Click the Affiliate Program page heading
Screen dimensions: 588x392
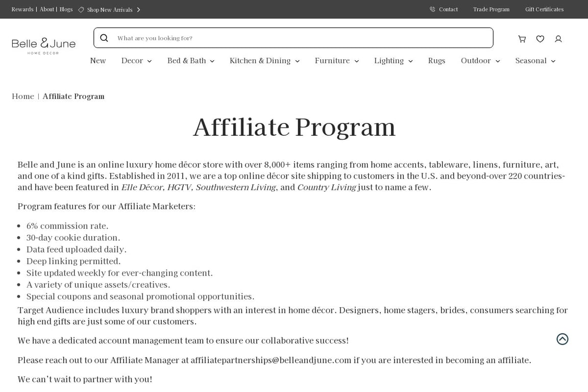pyautogui.click(x=294, y=128)
